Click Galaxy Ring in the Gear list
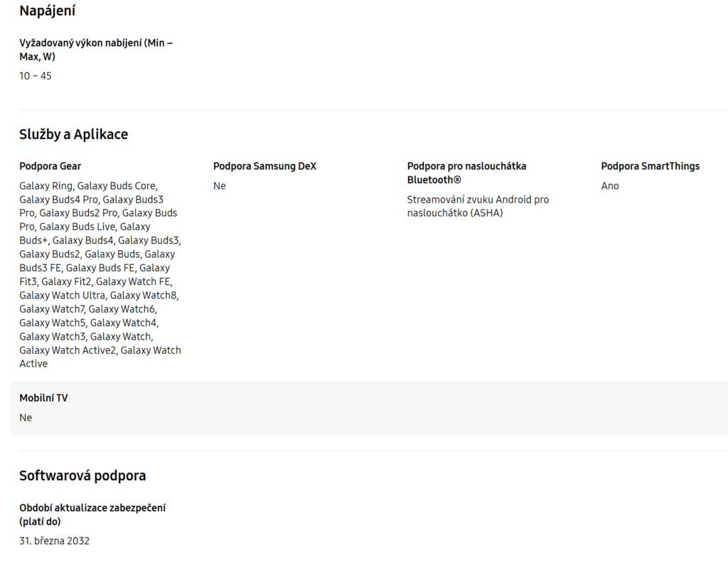Viewport: 728px width, 562px height. pos(46,186)
